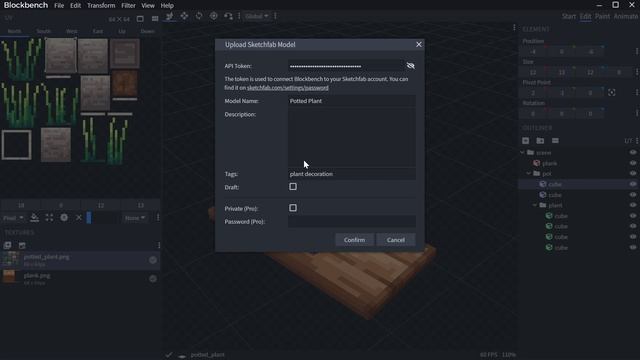640x360 pixels.
Task: Click Import Texture icon in Textures panel
Action: coord(7,245)
